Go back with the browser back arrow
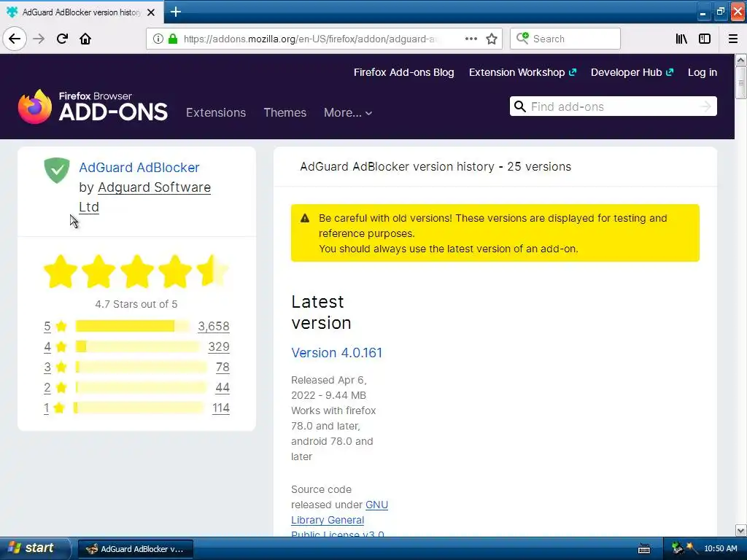This screenshot has height=560, width=747. 15,39
